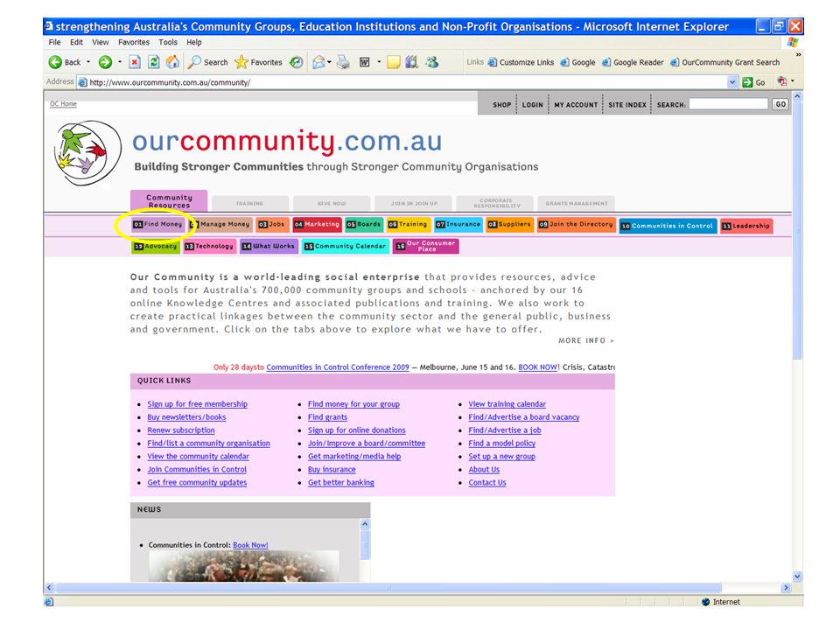Viewport: 840px width, 630px height.
Task: Open the PDF icon dropdown arrow
Action: click(793, 81)
